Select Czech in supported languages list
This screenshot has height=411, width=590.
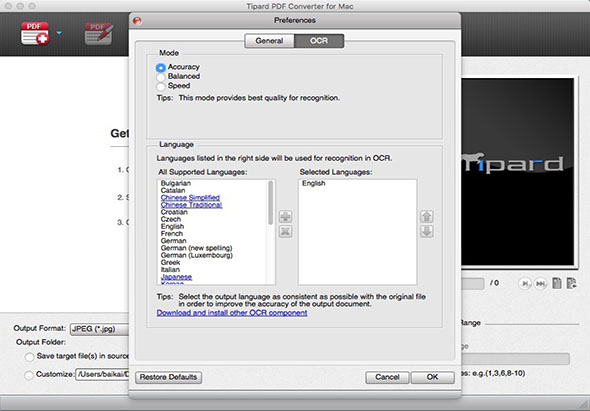point(170,219)
